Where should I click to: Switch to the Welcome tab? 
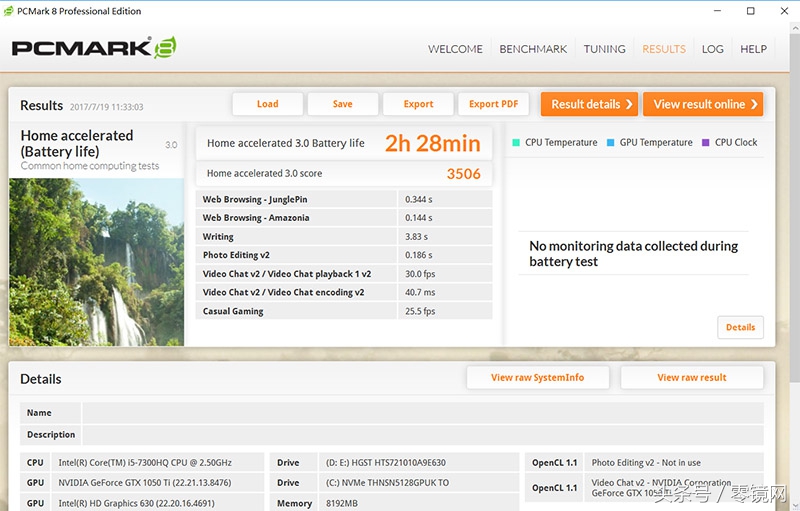pyautogui.click(x=455, y=49)
